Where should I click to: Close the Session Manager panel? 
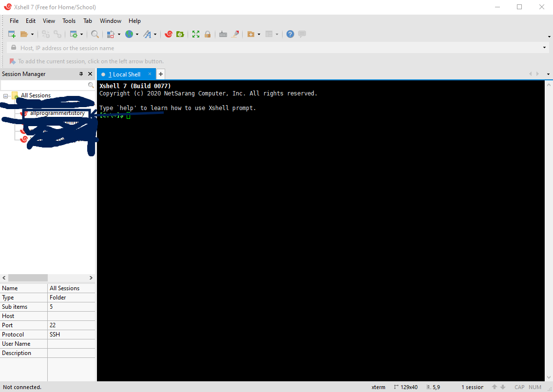90,74
